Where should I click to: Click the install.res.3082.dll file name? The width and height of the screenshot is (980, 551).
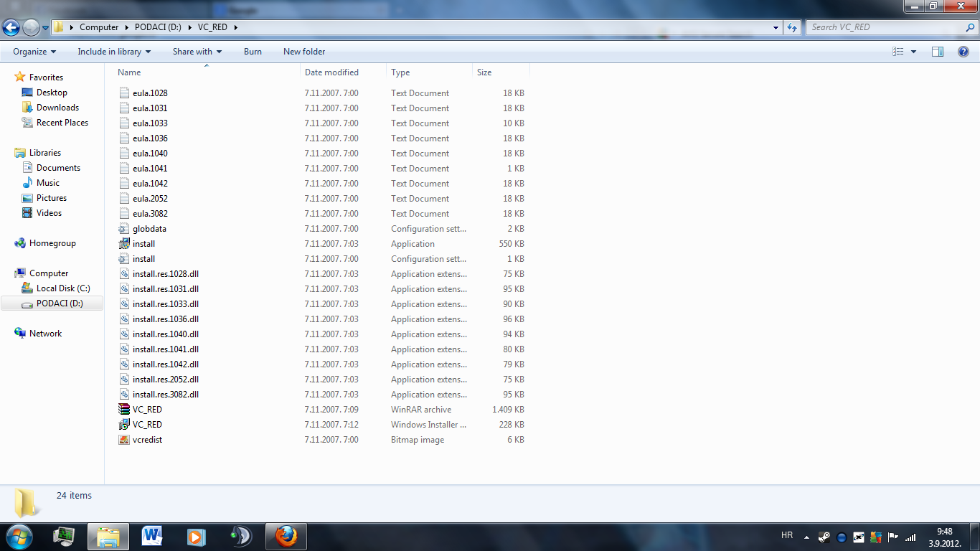tap(166, 395)
